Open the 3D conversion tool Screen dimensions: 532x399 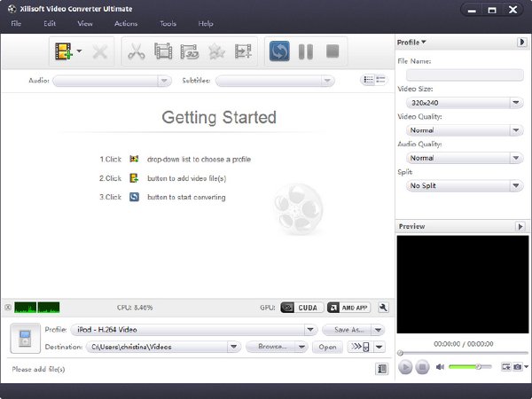(x=190, y=51)
